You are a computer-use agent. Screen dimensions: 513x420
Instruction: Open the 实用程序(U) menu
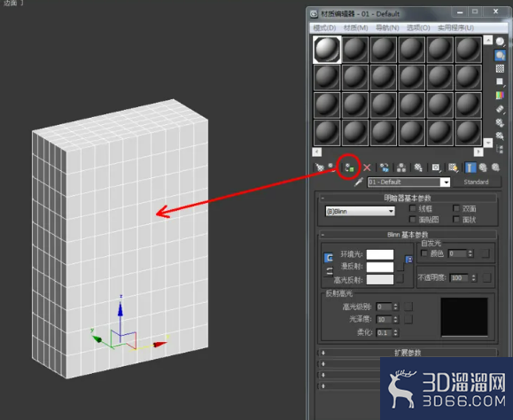tap(455, 27)
